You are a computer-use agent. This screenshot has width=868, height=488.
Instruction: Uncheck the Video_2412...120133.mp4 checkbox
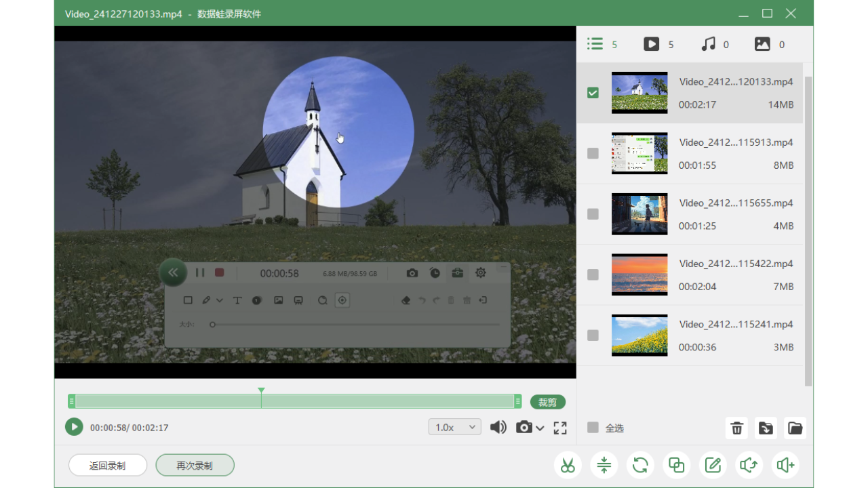(593, 93)
